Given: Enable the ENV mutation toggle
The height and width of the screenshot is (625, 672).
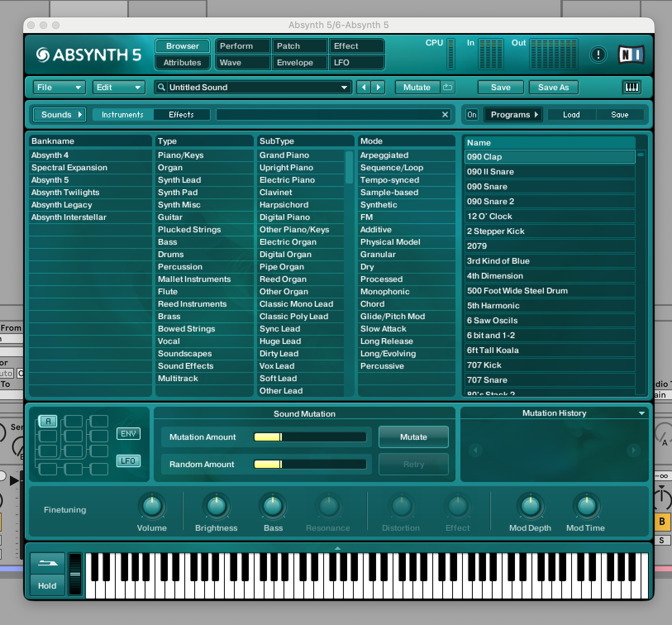Looking at the screenshot, I should [128, 434].
